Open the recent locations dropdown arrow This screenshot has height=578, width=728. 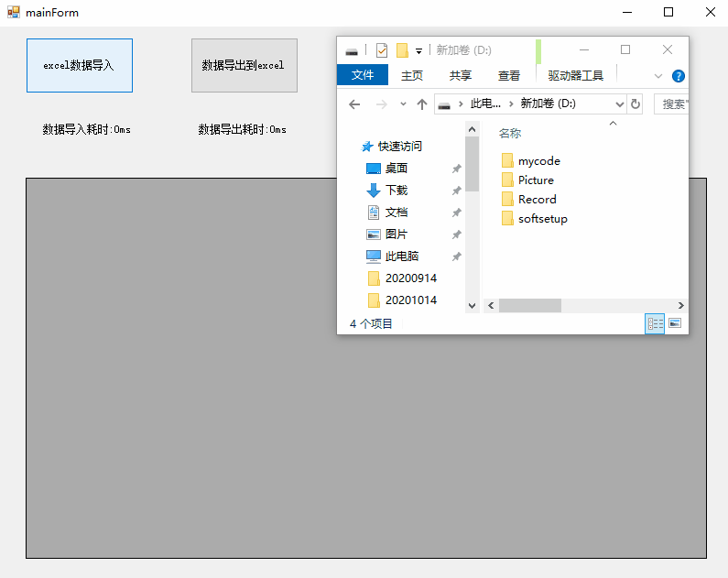tap(403, 104)
